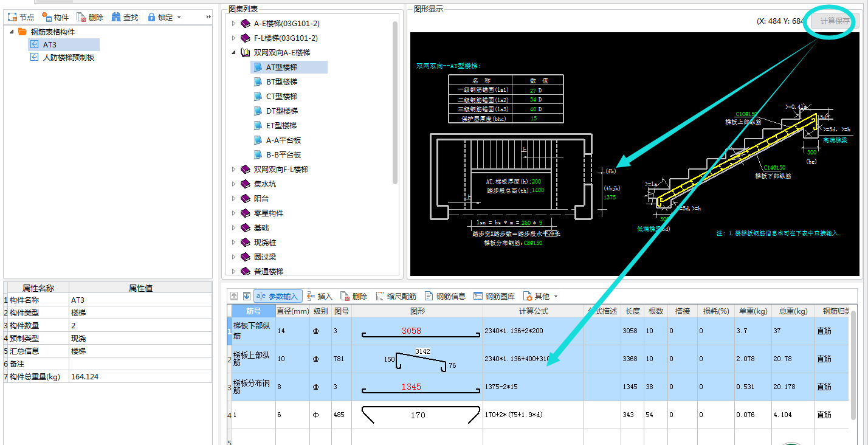Click the 构件 (component) toolbar icon

[x=47, y=18]
